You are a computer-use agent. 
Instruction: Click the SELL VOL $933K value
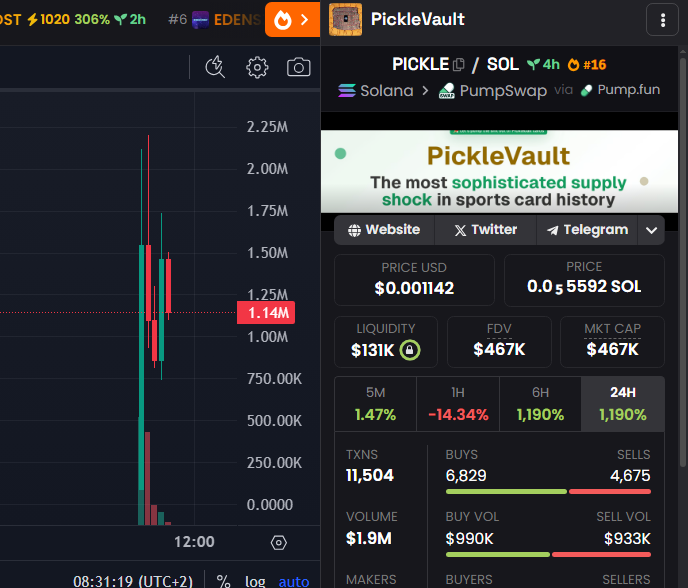click(x=627, y=538)
